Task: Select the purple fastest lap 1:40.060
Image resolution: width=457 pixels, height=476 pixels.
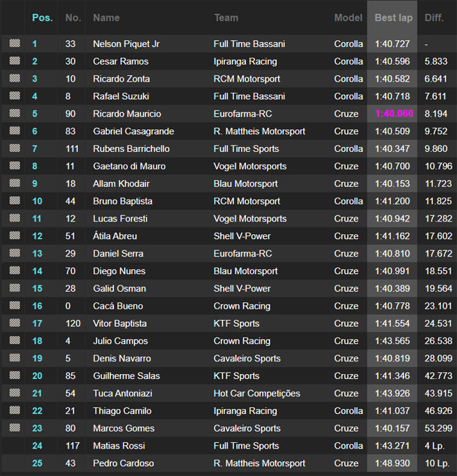Action: pos(394,113)
